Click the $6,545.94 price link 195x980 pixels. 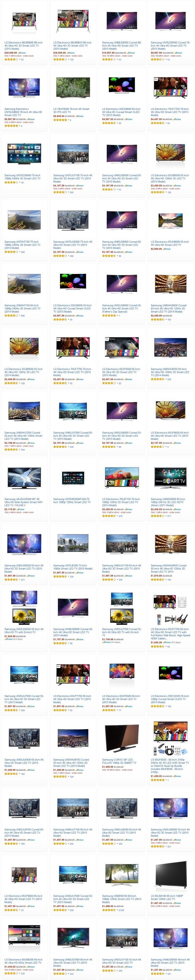pyautogui.click(x=58, y=116)
